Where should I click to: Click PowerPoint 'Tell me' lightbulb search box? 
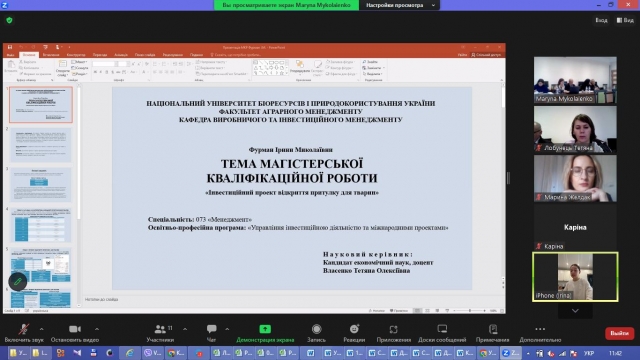[x=236, y=55]
